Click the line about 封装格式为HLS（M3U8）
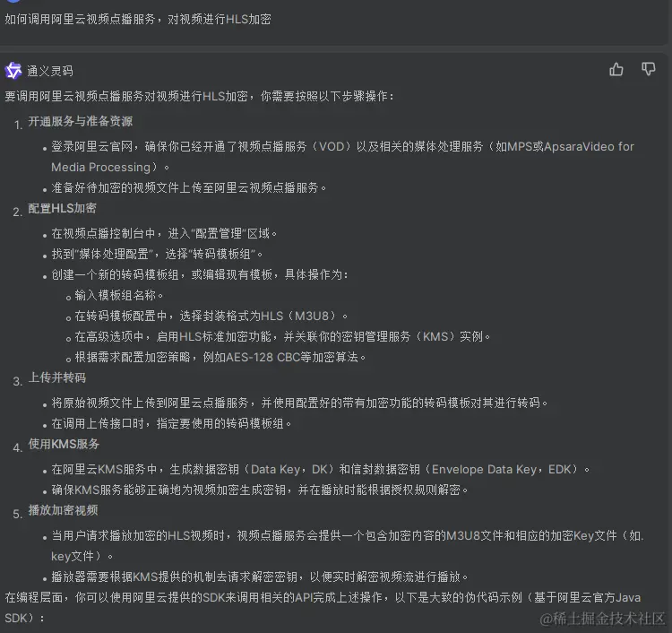The image size is (672, 633). pyautogui.click(x=211, y=316)
